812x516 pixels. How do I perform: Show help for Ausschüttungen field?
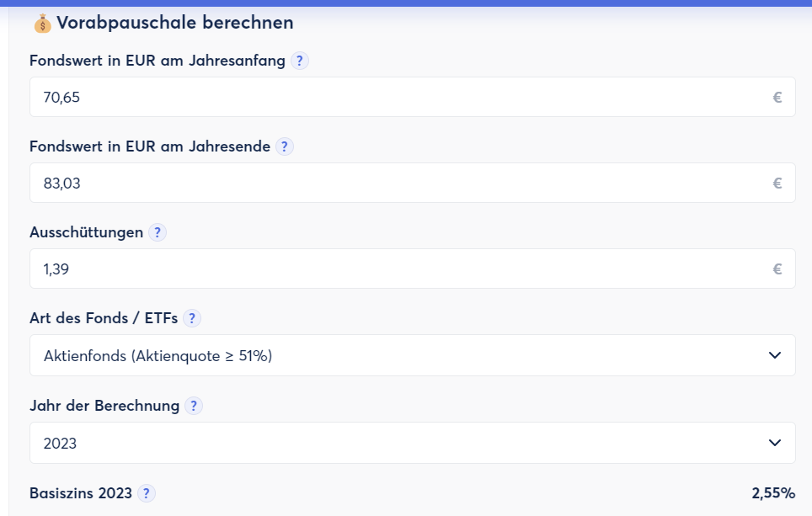158,232
